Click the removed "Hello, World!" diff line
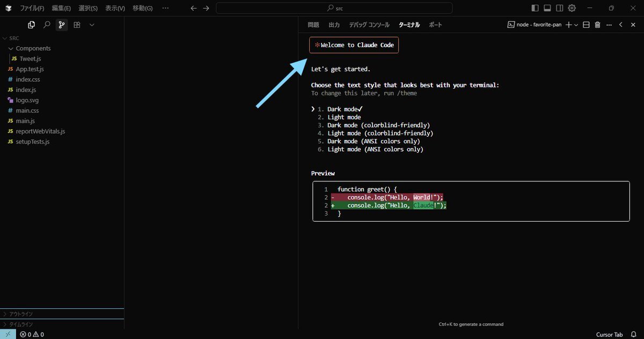Viewport: 644px width, 339px height. 387,197
